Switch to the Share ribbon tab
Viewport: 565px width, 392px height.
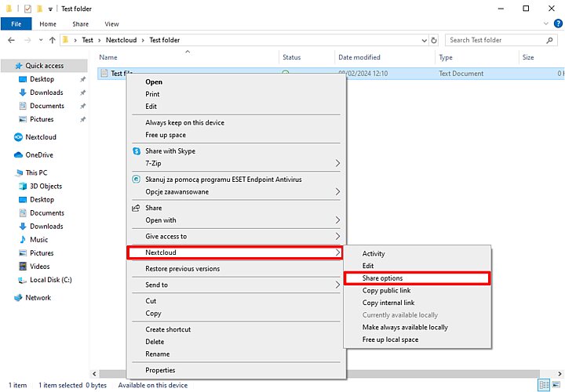tap(80, 24)
